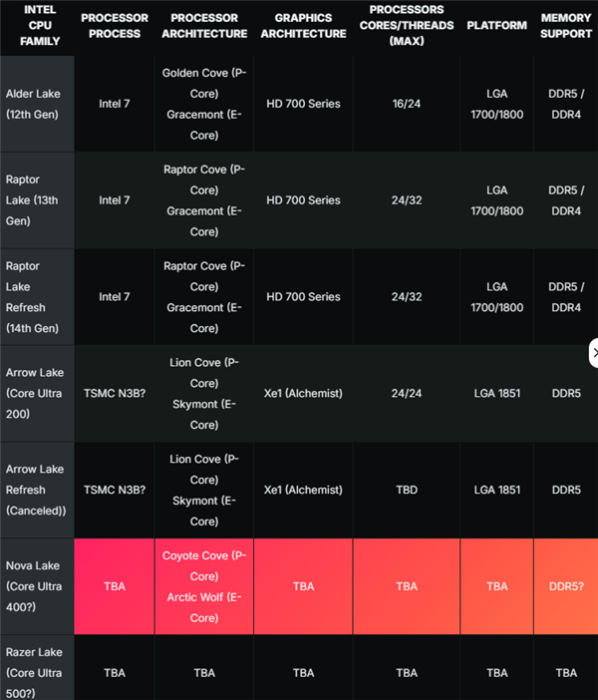This screenshot has width=598, height=700.
Task: Select the Arrow Lake Refresh (Canceled) row label
Action: pos(36,490)
